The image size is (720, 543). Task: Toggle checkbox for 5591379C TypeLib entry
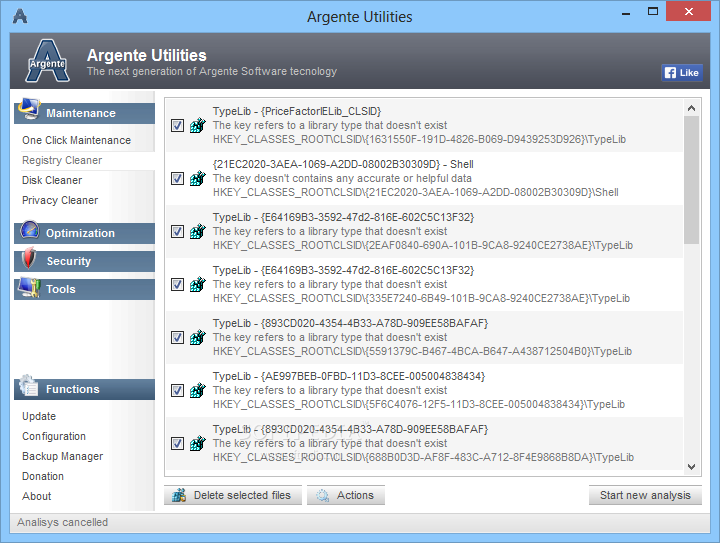pos(177,337)
